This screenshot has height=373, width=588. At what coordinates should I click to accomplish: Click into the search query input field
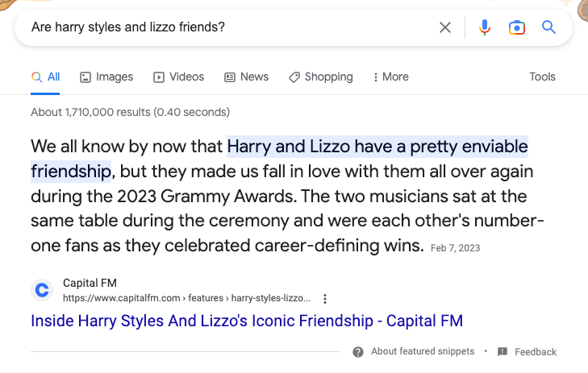coord(226,27)
